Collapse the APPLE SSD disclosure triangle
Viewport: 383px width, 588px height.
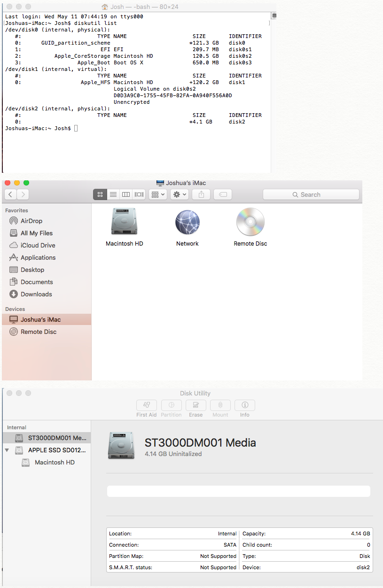pos(7,450)
